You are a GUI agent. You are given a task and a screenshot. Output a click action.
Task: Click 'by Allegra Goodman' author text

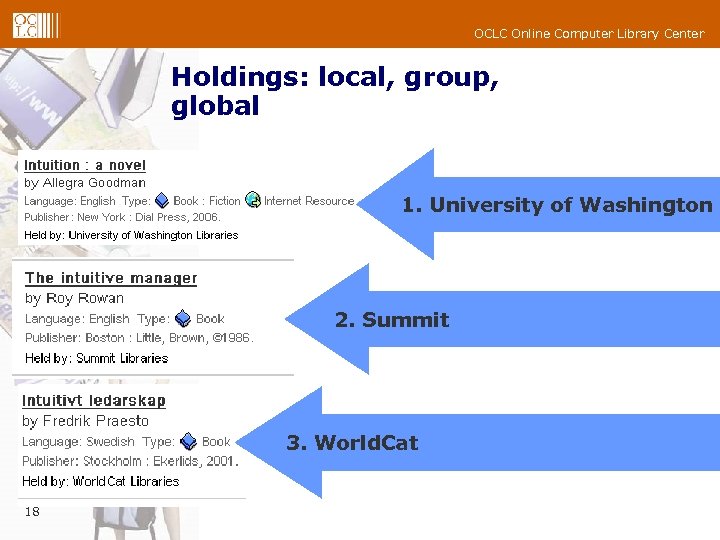(x=85, y=183)
